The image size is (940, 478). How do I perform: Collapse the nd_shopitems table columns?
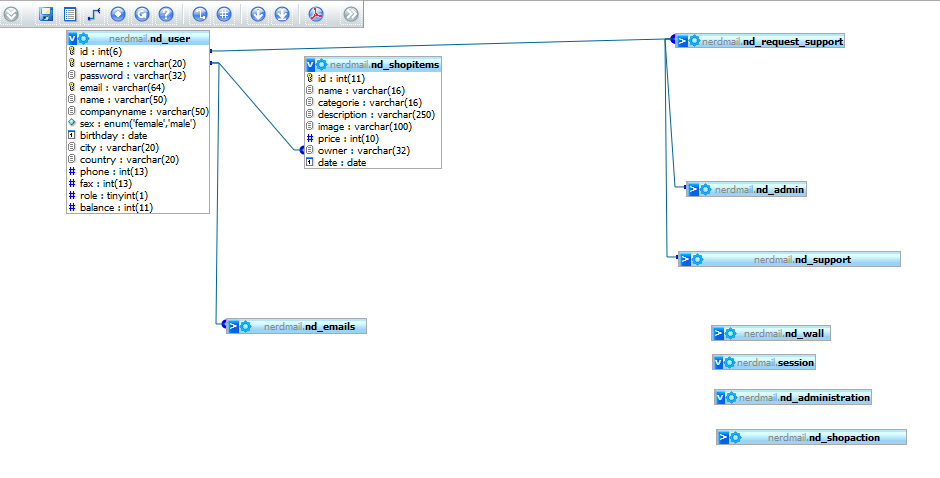pos(311,64)
